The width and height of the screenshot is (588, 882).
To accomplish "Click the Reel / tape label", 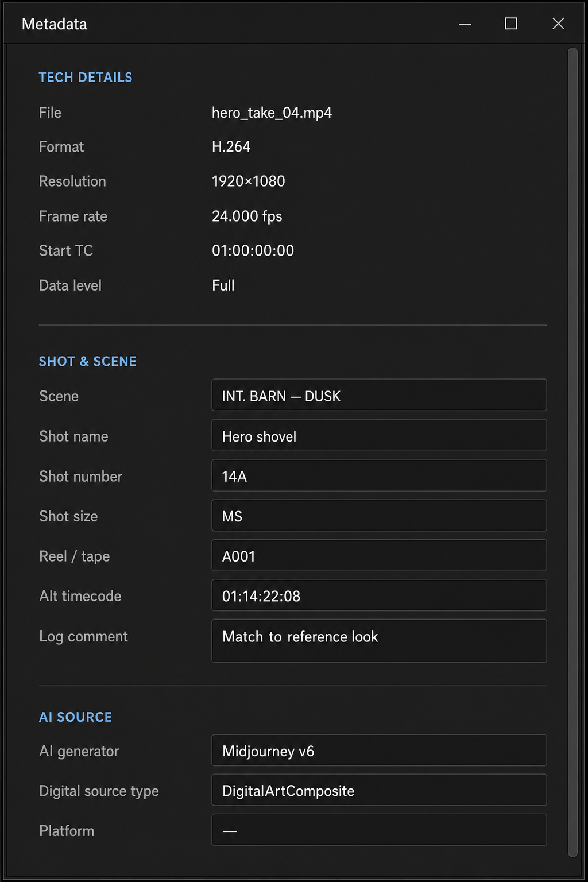I will pos(74,556).
